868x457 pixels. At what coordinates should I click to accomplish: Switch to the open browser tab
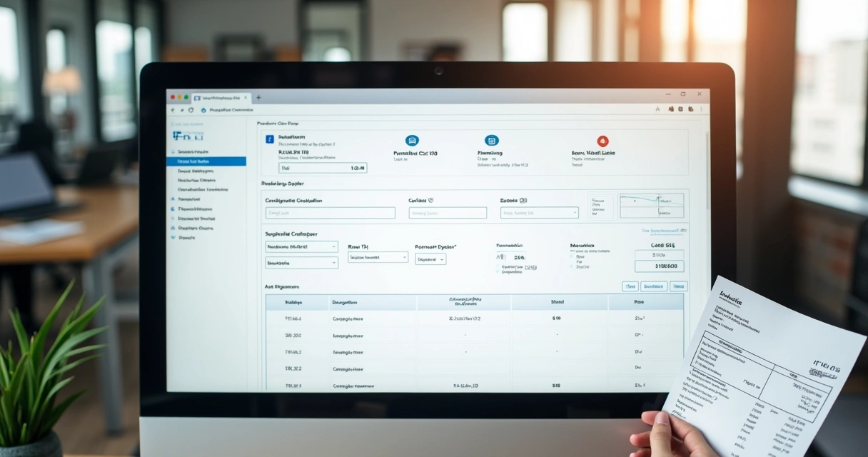pyautogui.click(x=221, y=97)
